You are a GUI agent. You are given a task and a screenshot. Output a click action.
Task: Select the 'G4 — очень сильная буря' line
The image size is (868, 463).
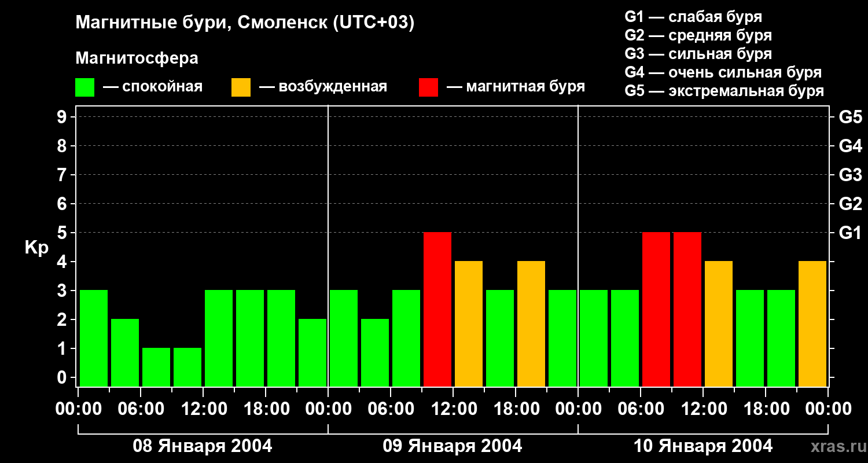723,72
